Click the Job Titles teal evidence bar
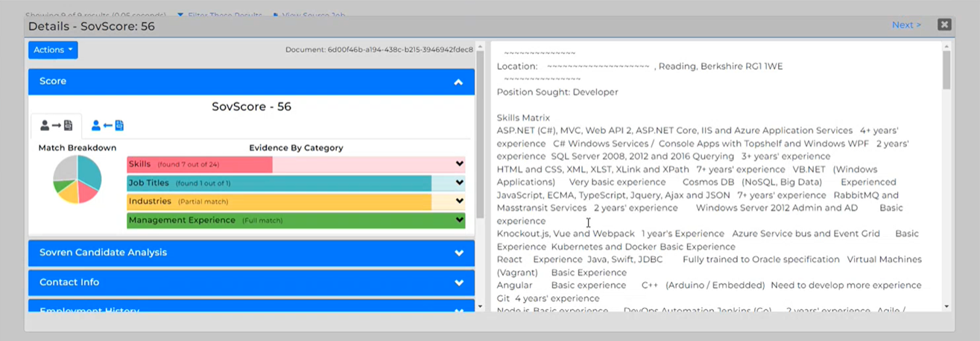 [279, 183]
